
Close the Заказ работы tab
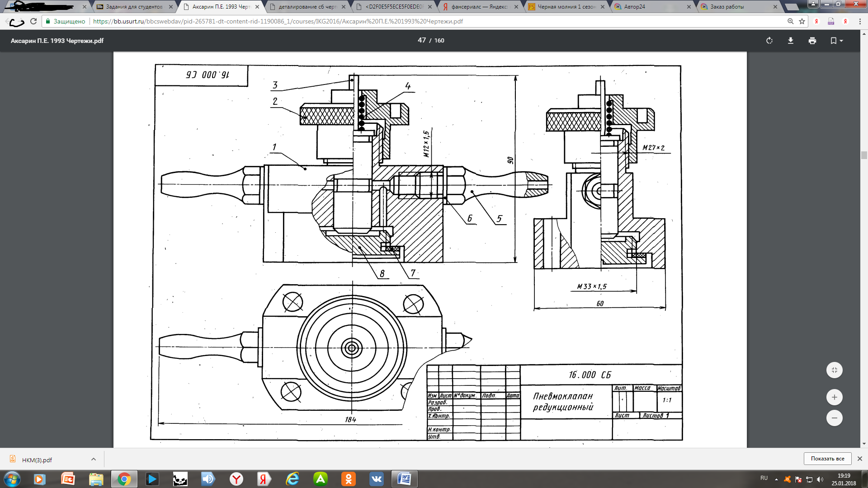tap(775, 7)
